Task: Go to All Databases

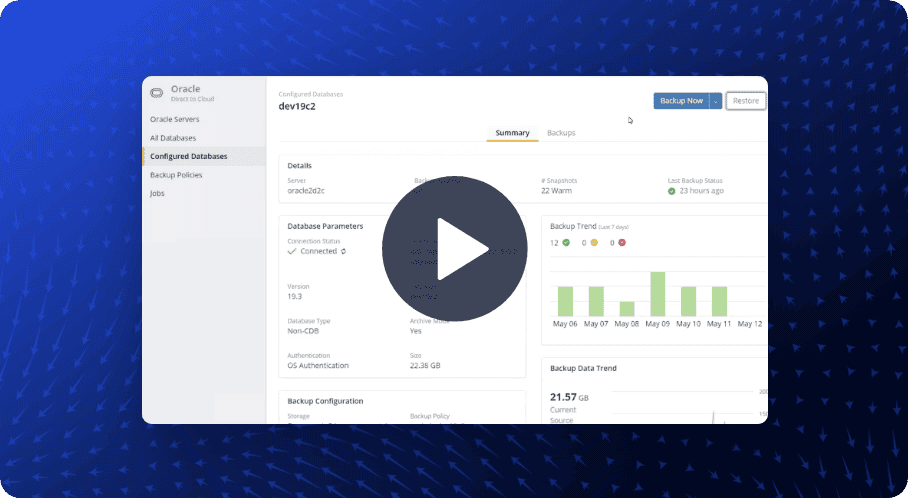Action: coord(172,138)
